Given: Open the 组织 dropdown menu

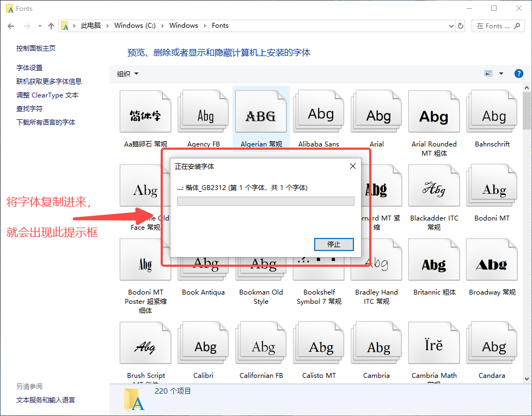Looking at the screenshot, I should pyautogui.click(x=127, y=74).
